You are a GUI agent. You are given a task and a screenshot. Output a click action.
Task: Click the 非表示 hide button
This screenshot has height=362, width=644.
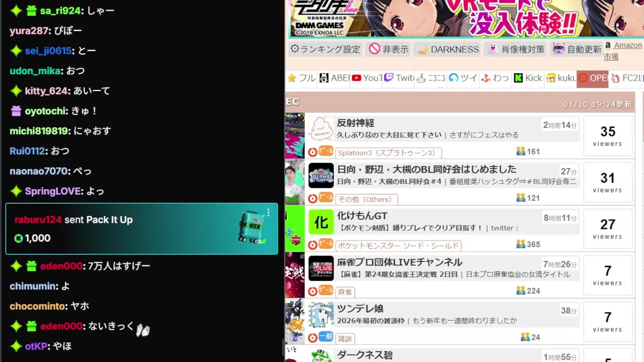(389, 49)
